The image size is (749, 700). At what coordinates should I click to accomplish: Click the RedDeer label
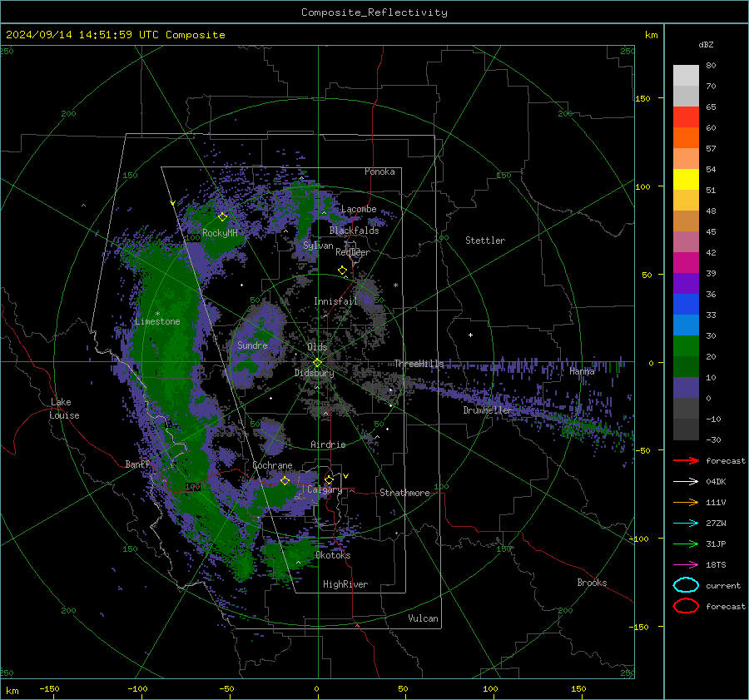click(353, 252)
